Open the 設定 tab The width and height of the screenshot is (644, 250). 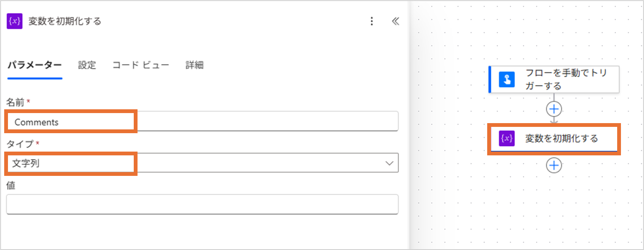tap(87, 65)
